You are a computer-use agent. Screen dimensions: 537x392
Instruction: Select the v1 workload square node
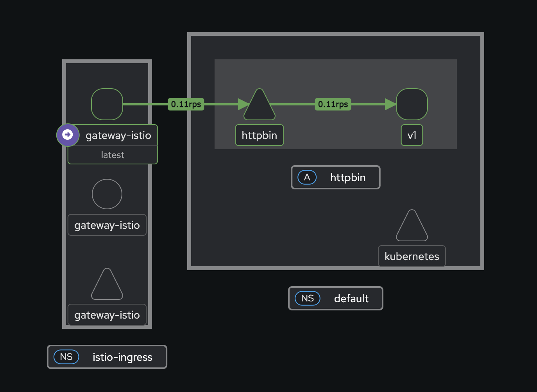click(412, 104)
